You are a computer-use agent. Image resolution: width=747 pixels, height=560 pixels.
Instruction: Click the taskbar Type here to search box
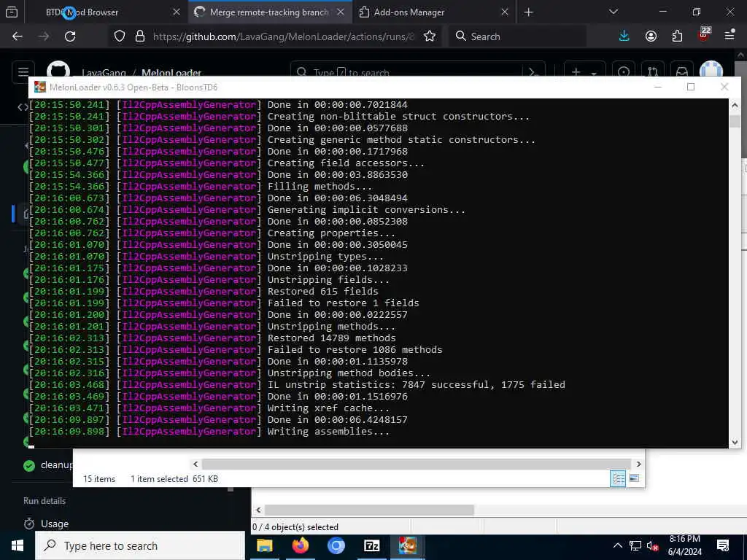(x=140, y=545)
